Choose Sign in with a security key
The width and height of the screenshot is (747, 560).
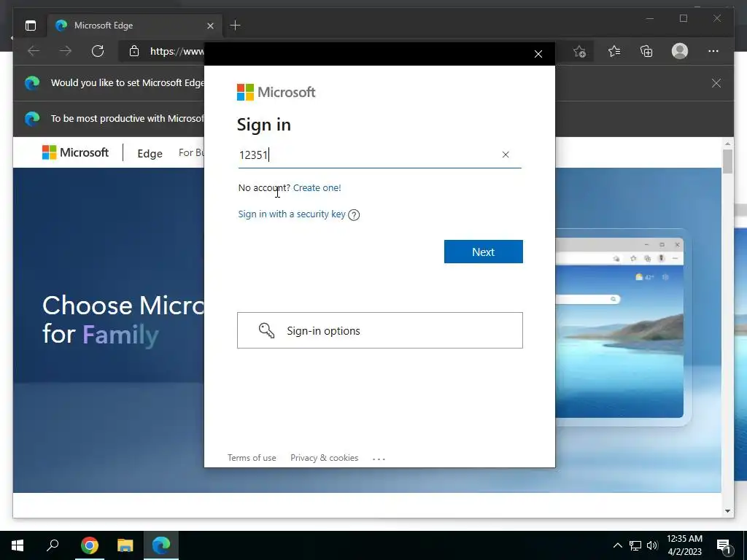(x=292, y=214)
